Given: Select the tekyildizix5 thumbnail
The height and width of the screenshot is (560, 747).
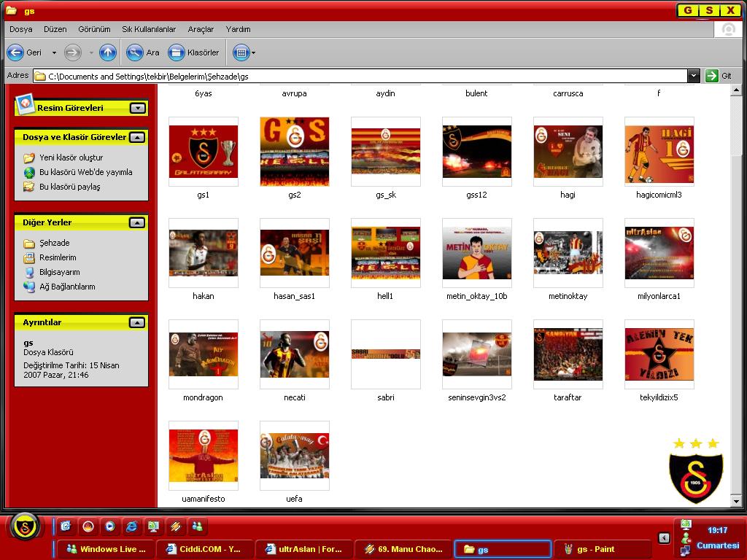Looking at the screenshot, I should click(x=659, y=354).
